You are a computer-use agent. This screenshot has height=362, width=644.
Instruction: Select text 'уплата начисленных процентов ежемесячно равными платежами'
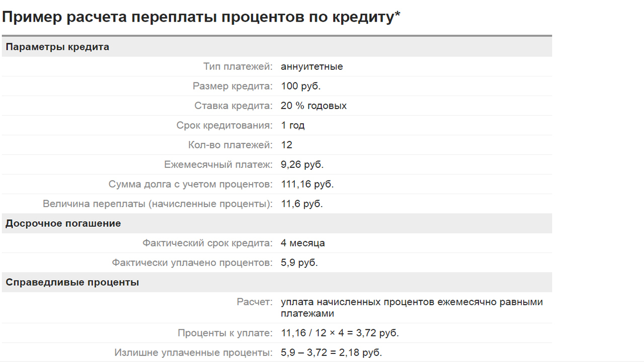click(x=412, y=308)
